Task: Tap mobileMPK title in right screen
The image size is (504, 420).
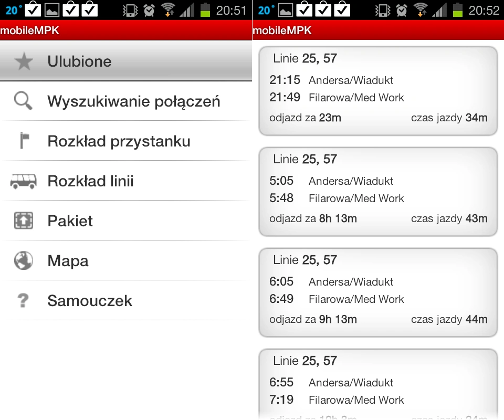Action: coord(282,30)
